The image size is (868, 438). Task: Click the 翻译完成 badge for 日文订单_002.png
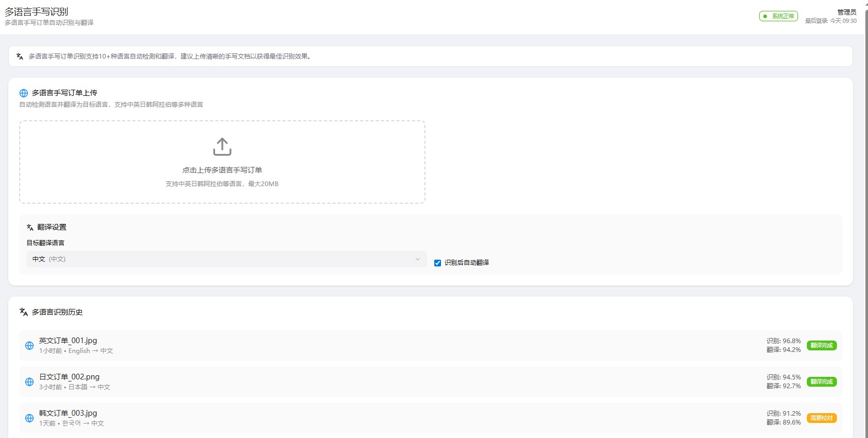pos(821,382)
